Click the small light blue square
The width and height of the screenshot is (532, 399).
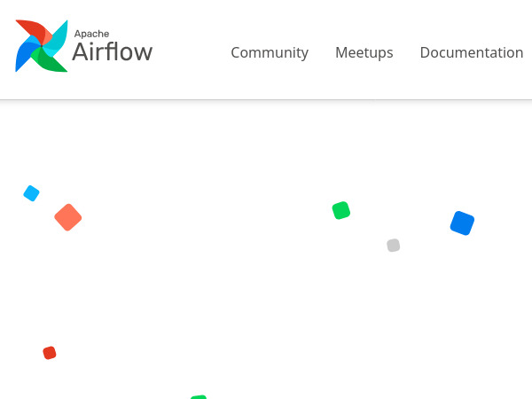[x=31, y=193]
